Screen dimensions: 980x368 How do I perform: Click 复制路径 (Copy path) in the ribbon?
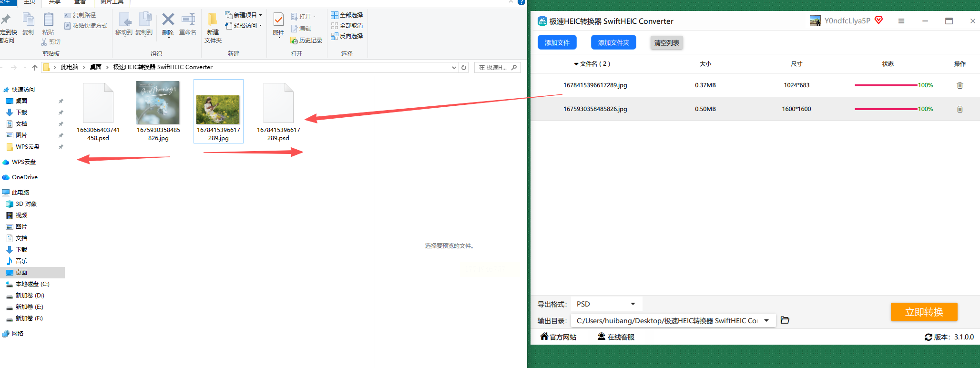pyautogui.click(x=80, y=15)
